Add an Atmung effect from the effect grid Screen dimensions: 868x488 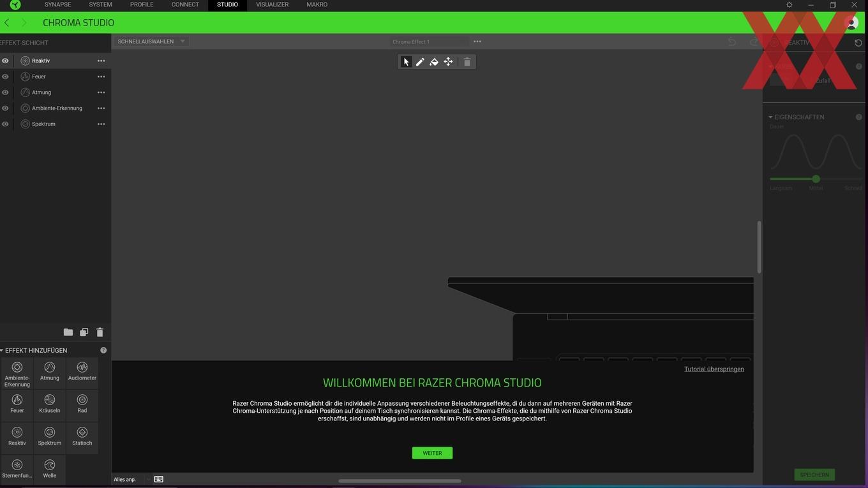(x=50, y=373)
